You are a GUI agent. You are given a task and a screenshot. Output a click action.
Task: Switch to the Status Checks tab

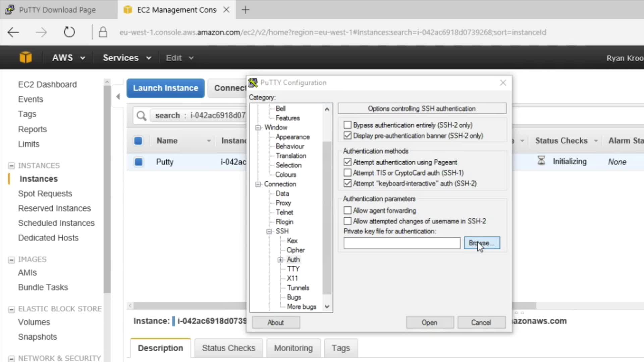coord(228,348)
